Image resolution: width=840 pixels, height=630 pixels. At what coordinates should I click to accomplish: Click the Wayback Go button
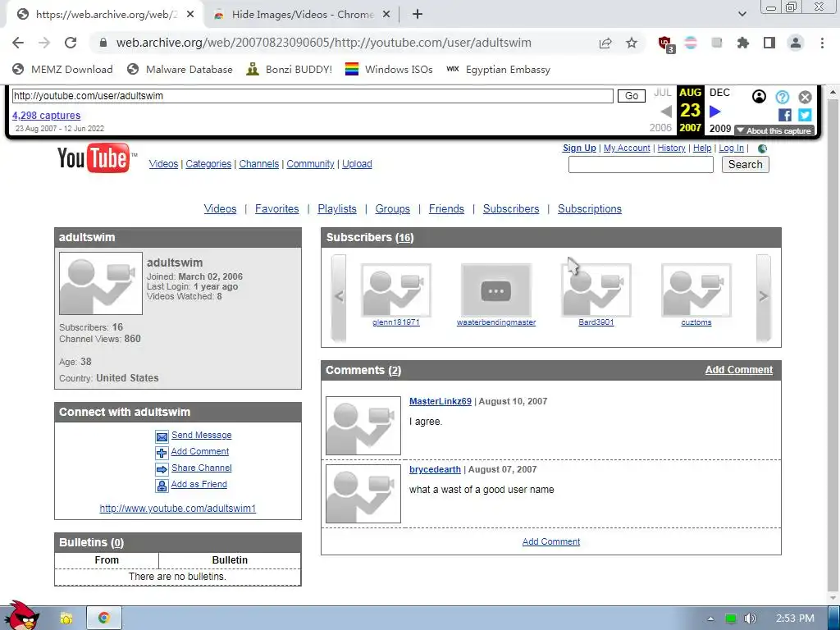pos(632,96)
